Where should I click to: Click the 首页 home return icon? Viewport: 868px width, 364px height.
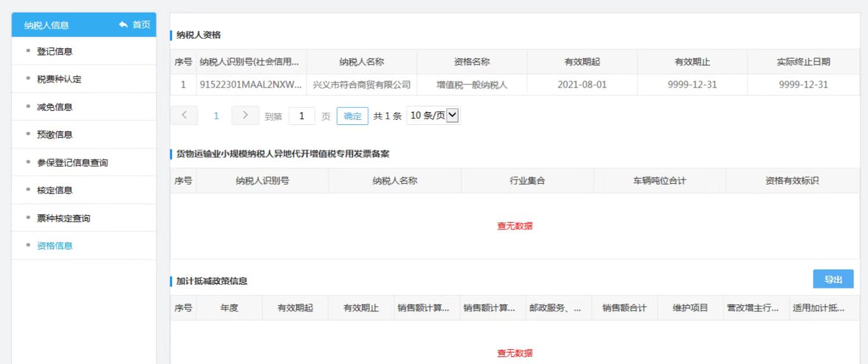tap(134, 25)
